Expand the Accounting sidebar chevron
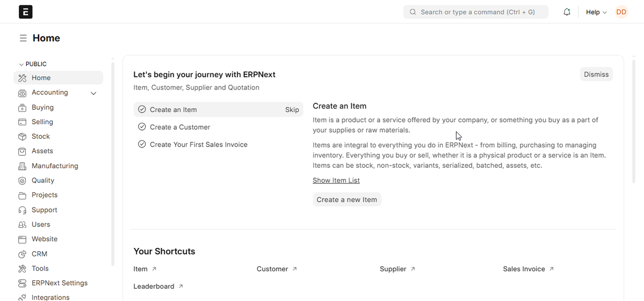This screenshot has width=644, height=301. [94, 93]
